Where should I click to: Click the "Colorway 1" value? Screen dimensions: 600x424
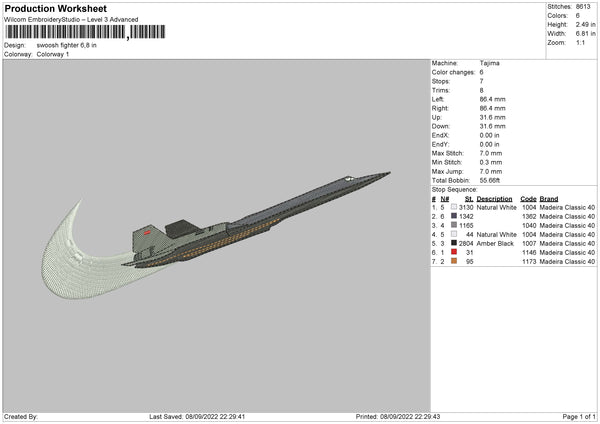tap(53, 54)
